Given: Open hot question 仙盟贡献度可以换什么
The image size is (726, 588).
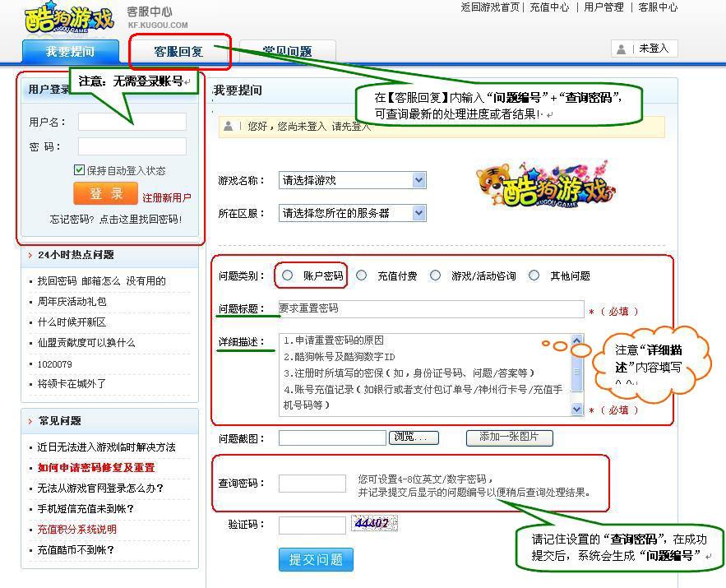Looking at the screenshot, I should (86, 343).
